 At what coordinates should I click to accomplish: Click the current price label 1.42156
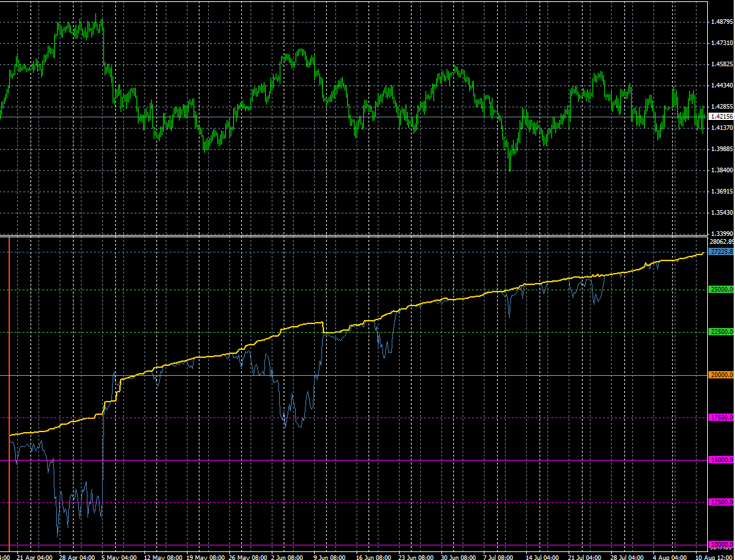coord(721,117)
